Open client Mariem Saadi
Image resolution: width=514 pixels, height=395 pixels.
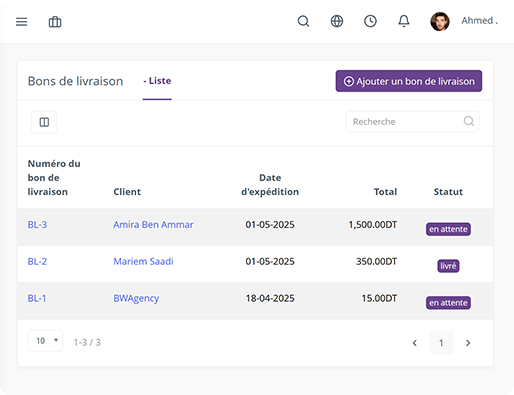click(x=143, y=261)
